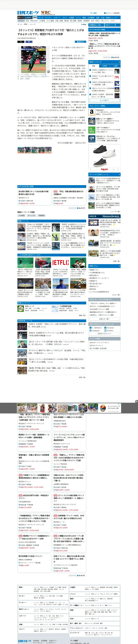Select the 野球 main nav tab
Screen dimensions: 138x644
(35, 18)
